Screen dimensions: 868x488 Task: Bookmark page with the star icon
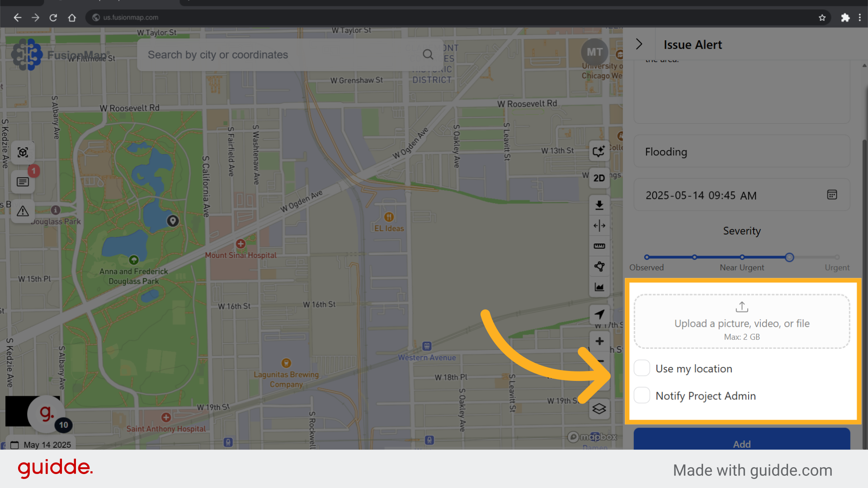(822, 18)
